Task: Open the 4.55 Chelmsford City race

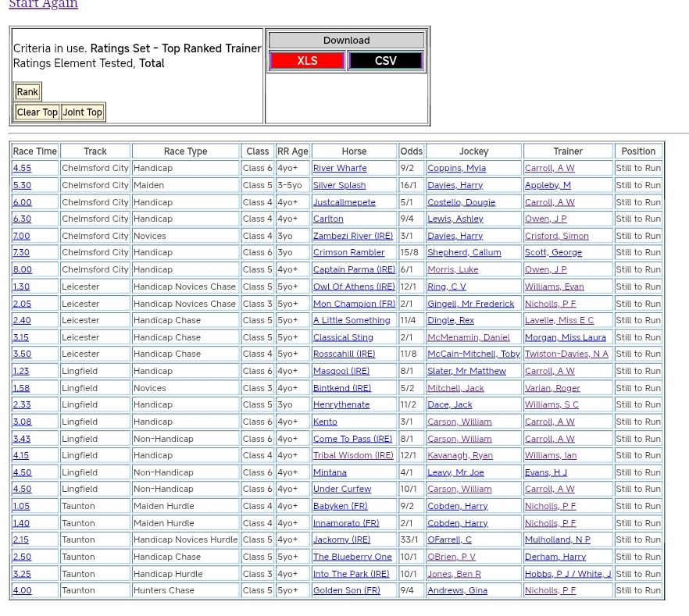Action: pos(22,168)
